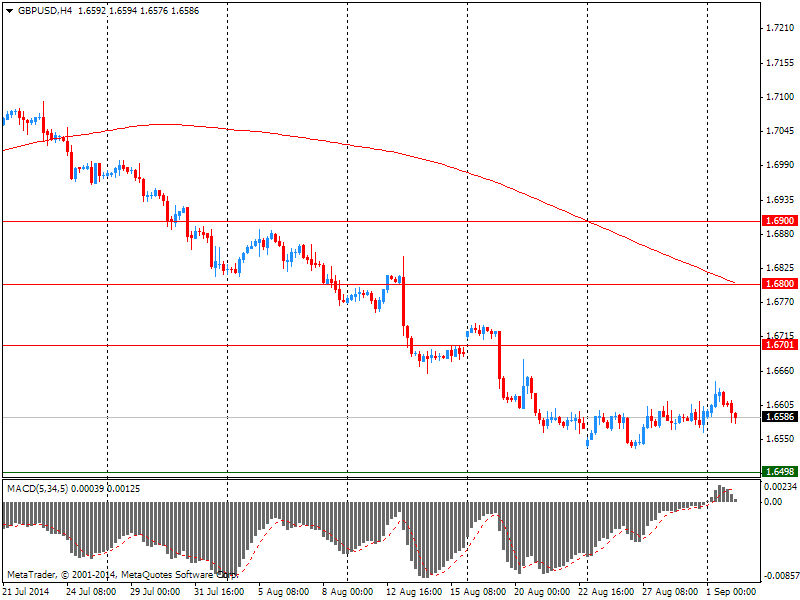Click the MACD scale value -0.00857
The width and height of the screenshot is (800, 600).
pos(780,576)
